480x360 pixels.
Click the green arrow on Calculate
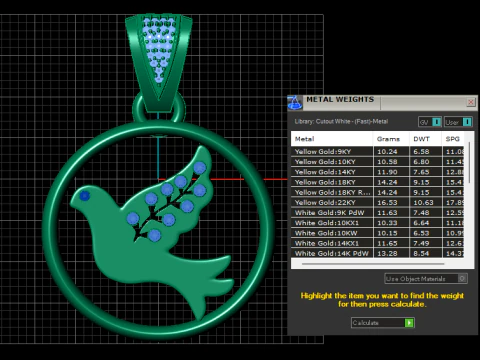click(409, 323)
